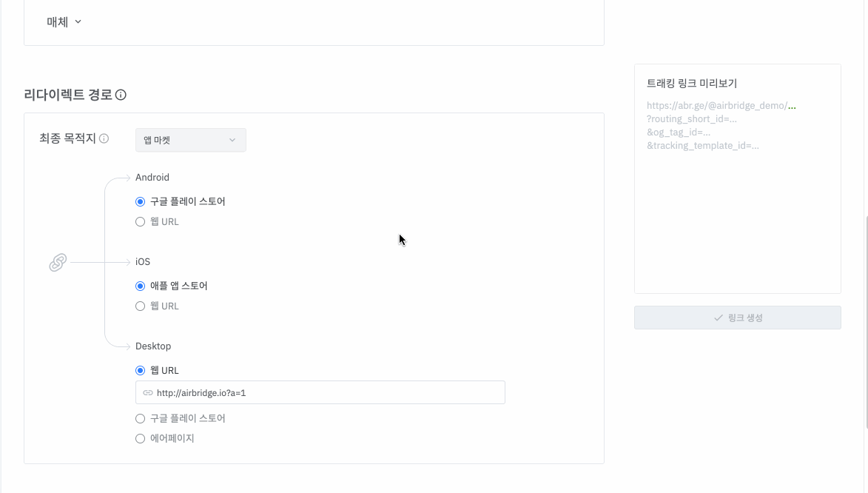The width and height of the screenshot is (868, 493).
Task: Click checkmark icon on 링크 생성 button
Action: [x=718, y=318]
